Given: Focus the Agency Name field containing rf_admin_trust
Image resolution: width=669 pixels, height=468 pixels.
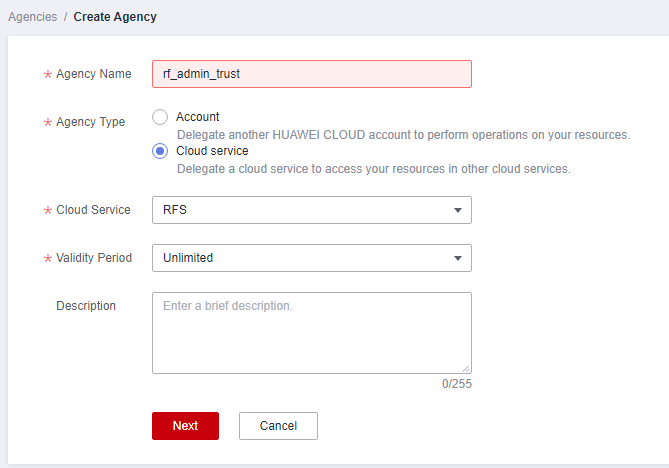Looking at the screenshot, I should point(311,74).
